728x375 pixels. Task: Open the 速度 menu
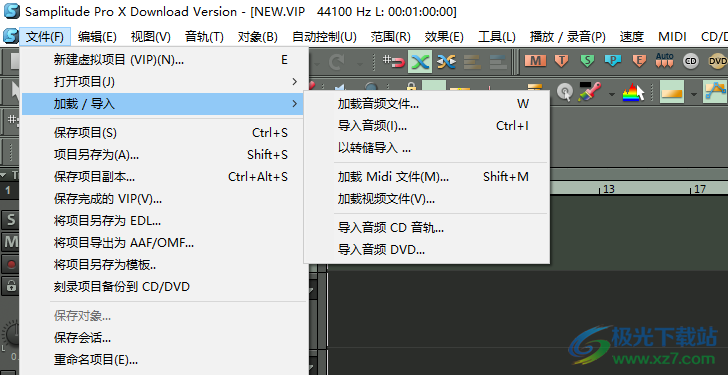[x=632, y=36]
